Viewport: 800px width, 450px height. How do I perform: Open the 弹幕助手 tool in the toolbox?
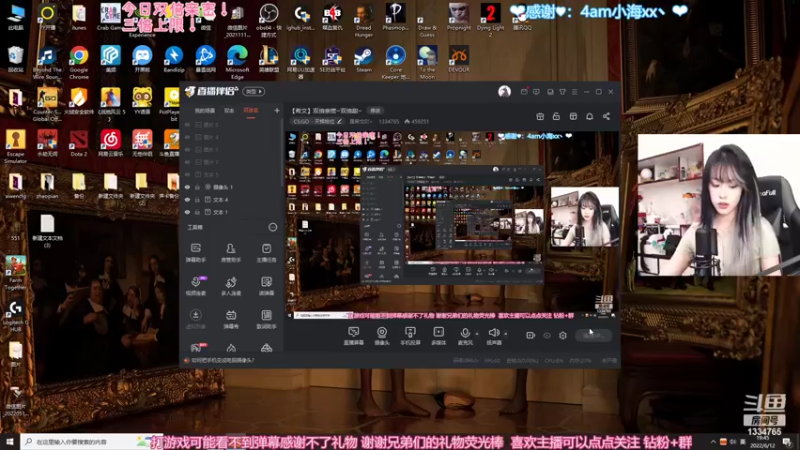(195, 253)
